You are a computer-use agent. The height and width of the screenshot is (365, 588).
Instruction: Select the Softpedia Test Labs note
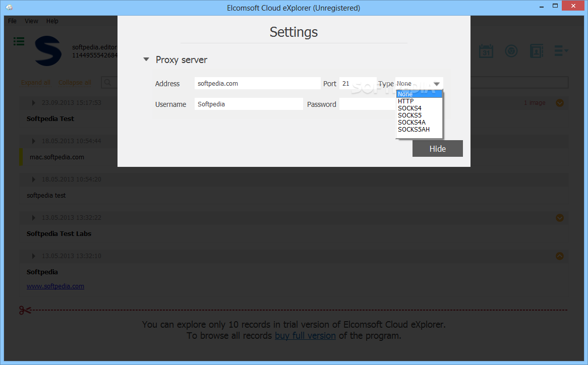(59, 234)
